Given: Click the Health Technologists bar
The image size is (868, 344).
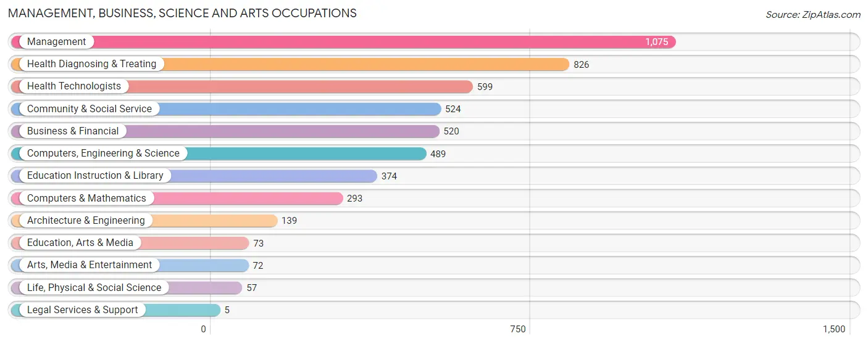Looking at the screenshot, I should click(x=241, y=86).
